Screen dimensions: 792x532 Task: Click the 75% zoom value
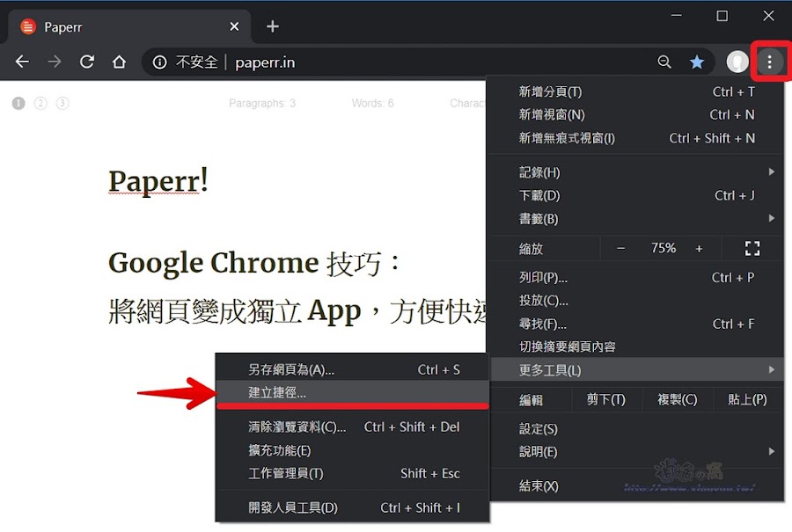(664, 248)
